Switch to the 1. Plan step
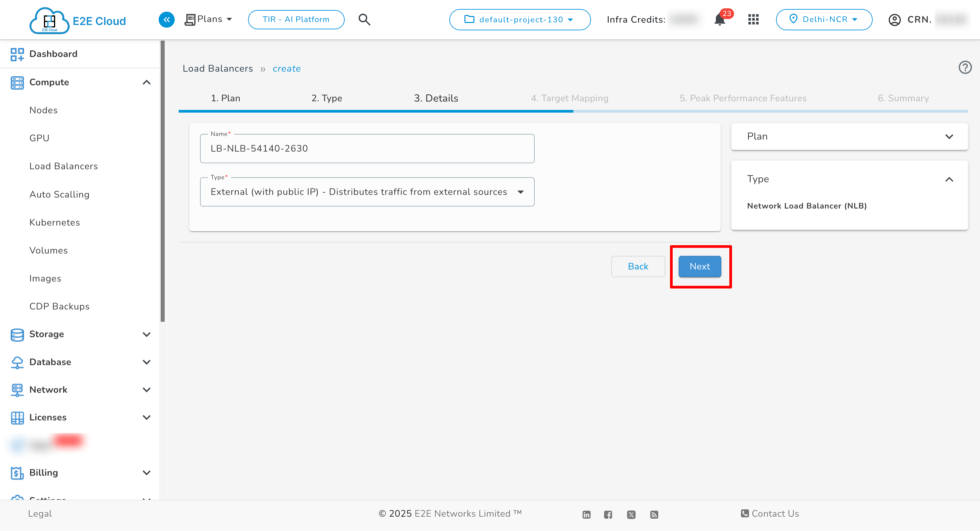 pyautogui.click(x=226, y=98)
